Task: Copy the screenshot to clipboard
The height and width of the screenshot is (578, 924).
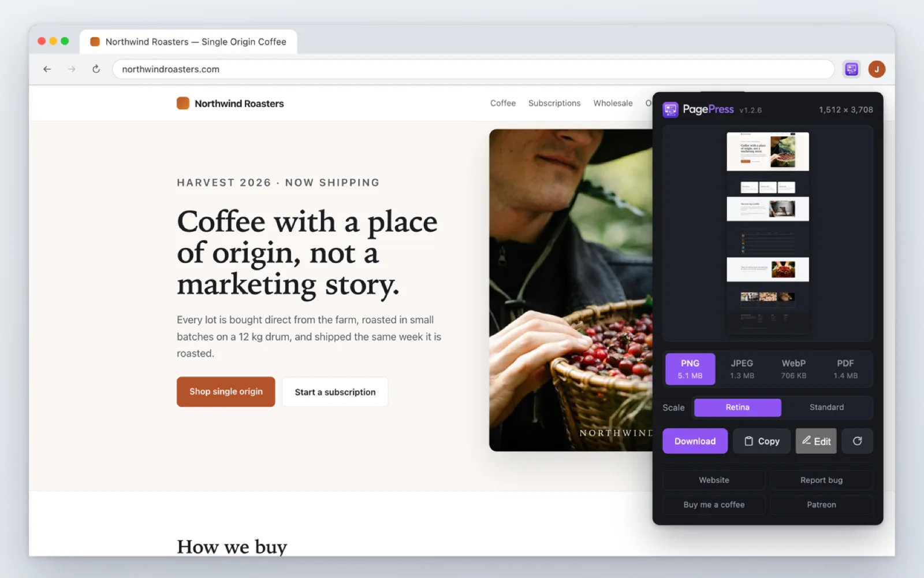Action: (762, 441)
